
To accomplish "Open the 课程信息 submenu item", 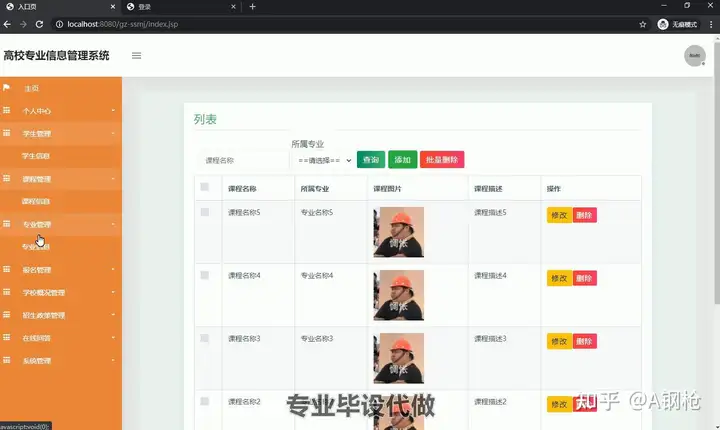I will click(x=35, y=201).
